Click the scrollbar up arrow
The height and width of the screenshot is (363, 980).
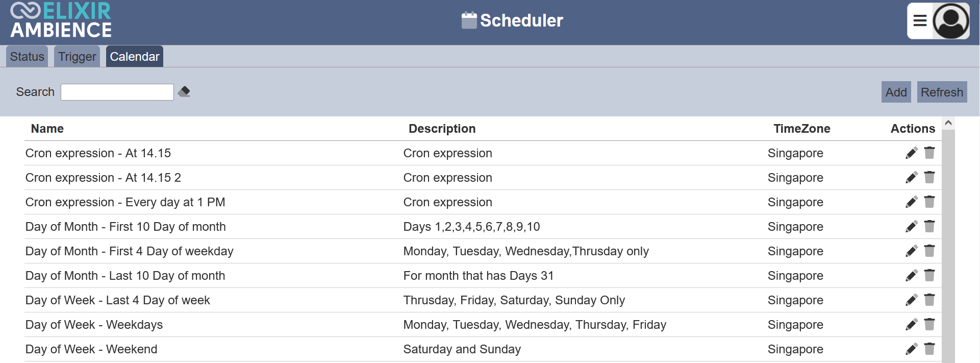click(948, 123)
